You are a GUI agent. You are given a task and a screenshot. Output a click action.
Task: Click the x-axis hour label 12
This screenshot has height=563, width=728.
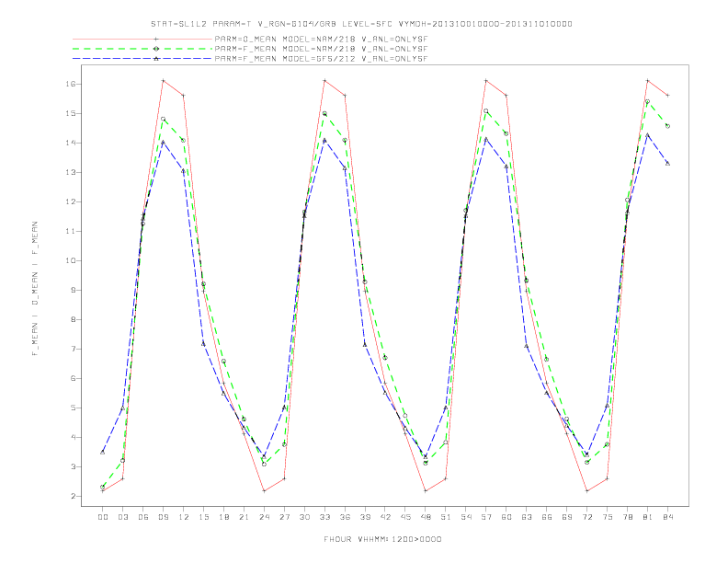point(184,517)
